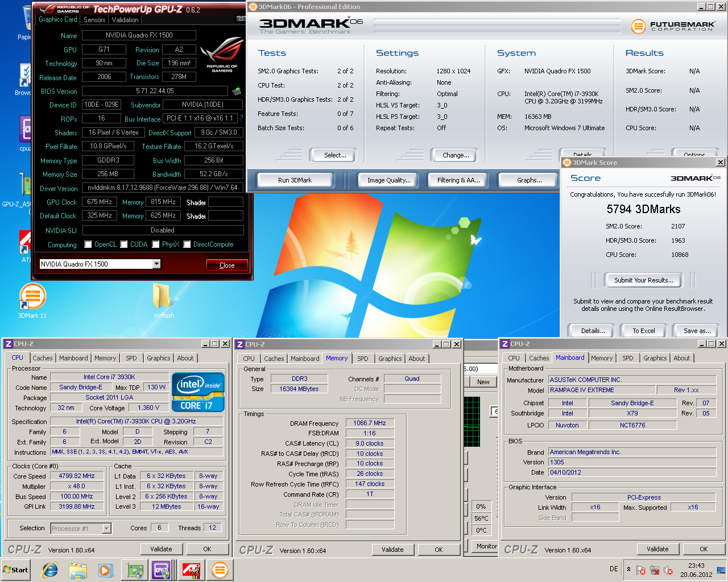
Task: Click Submit Your Results... button
Action: [x=643, y=280]
